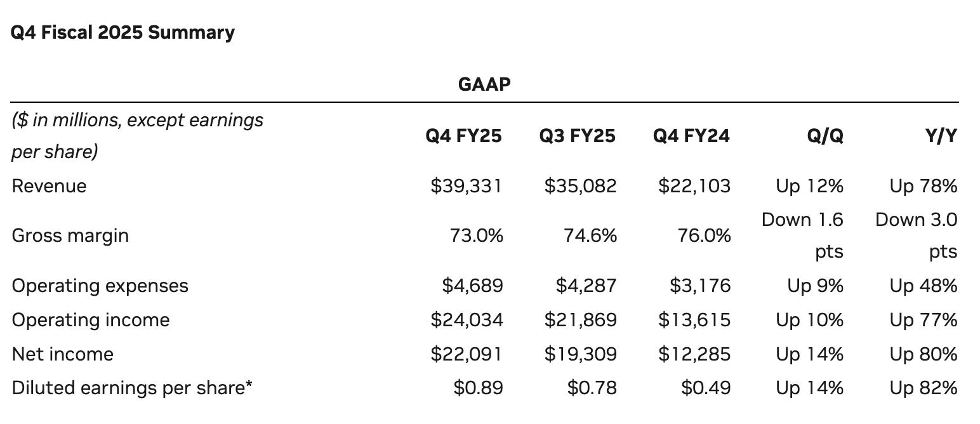This screenshot has height=424, width=980.
Task: Click the Down 1.6 pts cell
Action: pyautogui.click(x=802, y=235)
